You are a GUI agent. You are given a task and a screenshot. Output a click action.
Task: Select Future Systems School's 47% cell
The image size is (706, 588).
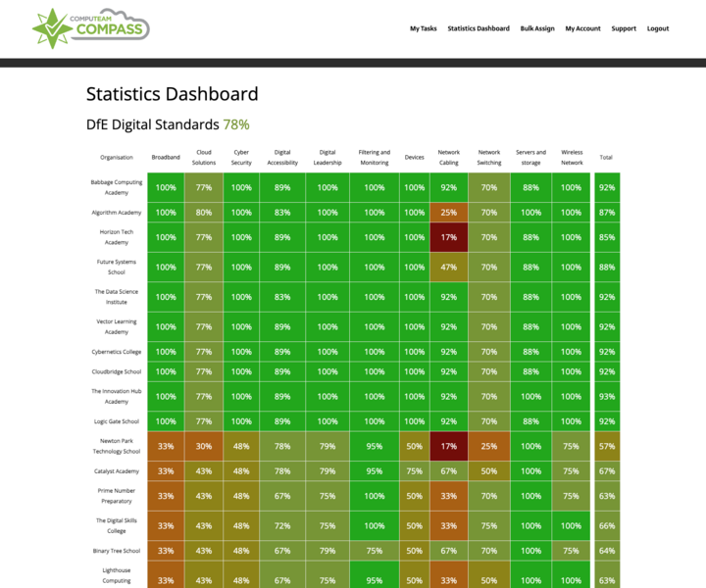tap(448, 267)
